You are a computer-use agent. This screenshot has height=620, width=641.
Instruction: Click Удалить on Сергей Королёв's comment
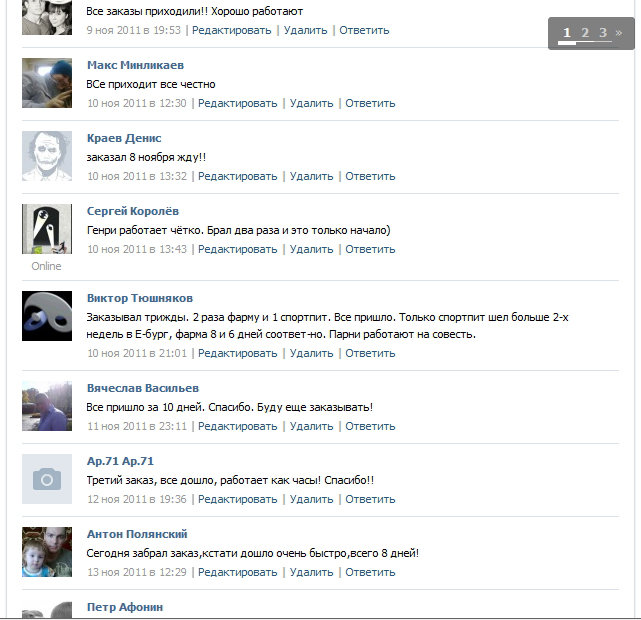tap(312, 249)
